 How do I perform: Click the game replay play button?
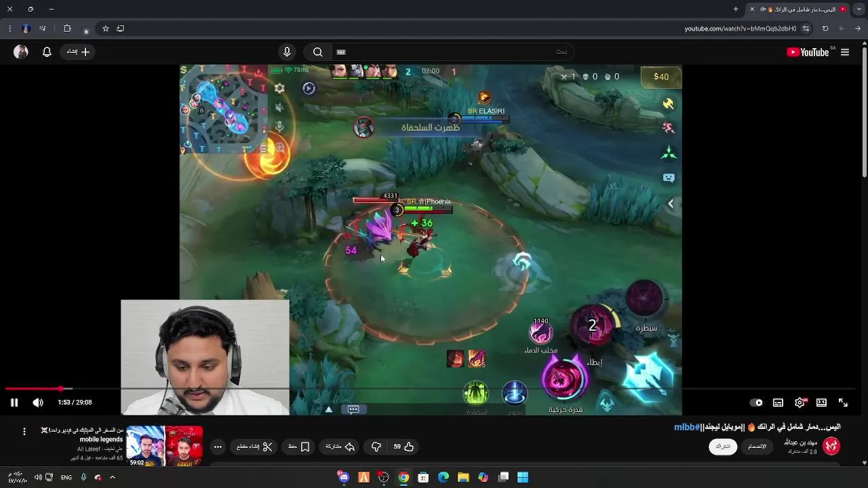tap(309, 88)
